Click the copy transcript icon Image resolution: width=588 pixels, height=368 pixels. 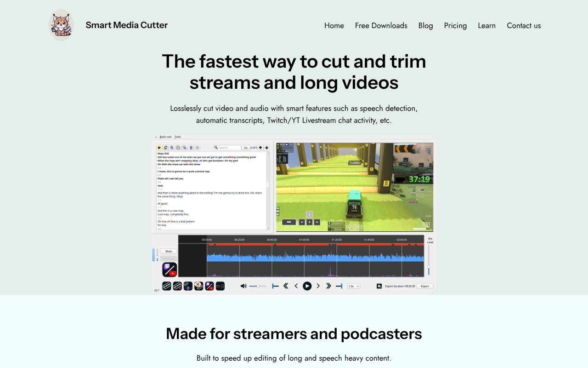(x=165, y=147)
